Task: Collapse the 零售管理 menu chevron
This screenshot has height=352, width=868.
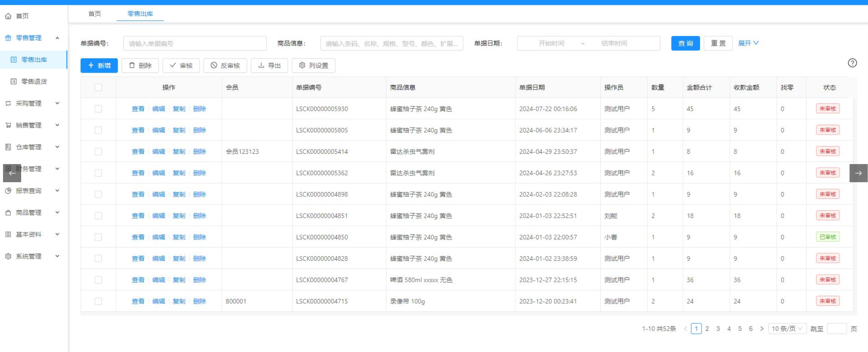Action: [x=57, y=38]
